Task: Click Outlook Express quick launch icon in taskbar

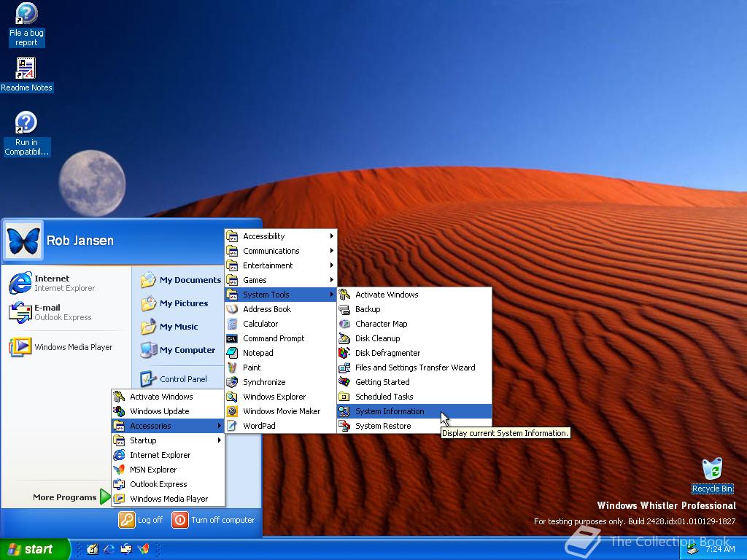Action: (x=126, y=549)
